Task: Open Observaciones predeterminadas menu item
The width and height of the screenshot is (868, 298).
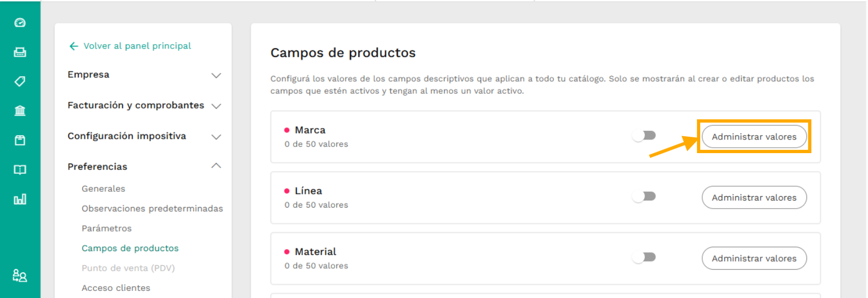Action: (x=152, y=209)
